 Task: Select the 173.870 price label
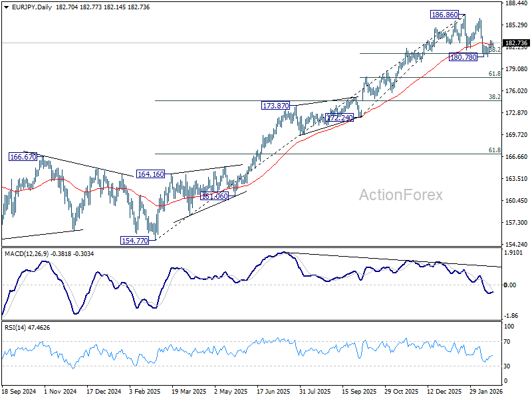pyautogui.click(x=276, y=106)
